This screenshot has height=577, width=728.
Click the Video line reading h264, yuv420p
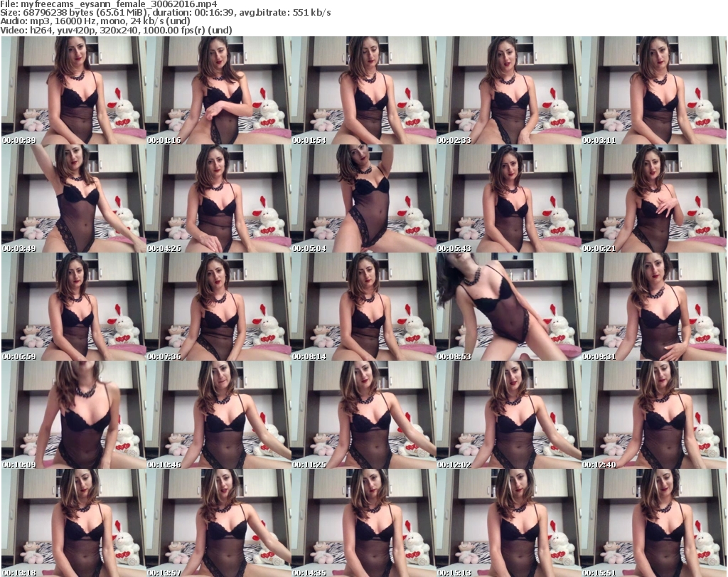[x=116, y=30]
